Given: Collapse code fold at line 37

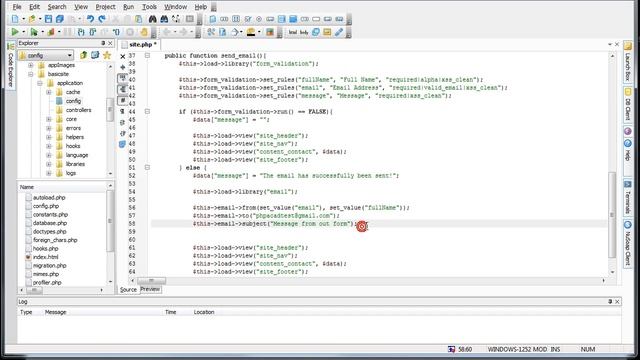Looking at the screenshot, I should [x=147, y=56].
